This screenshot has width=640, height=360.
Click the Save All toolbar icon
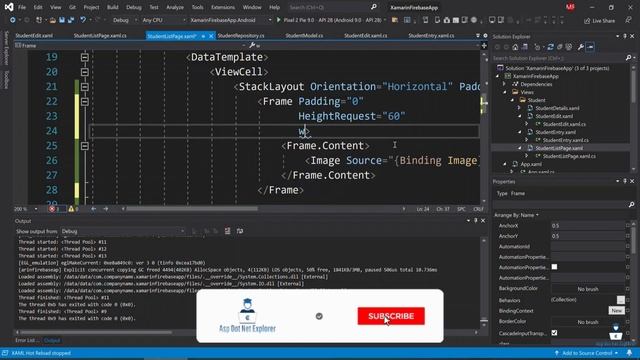[71, 20]
